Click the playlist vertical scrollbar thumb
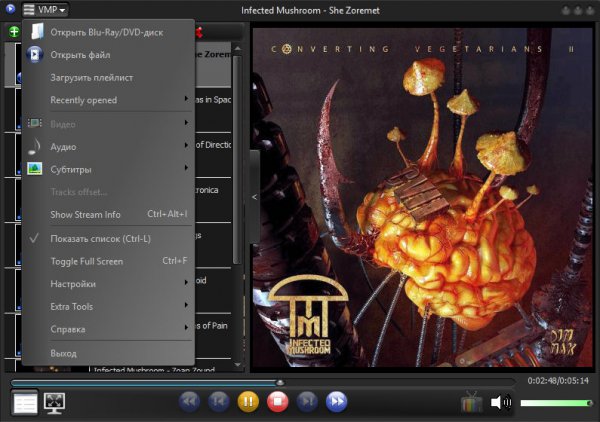 pos(237,160)
